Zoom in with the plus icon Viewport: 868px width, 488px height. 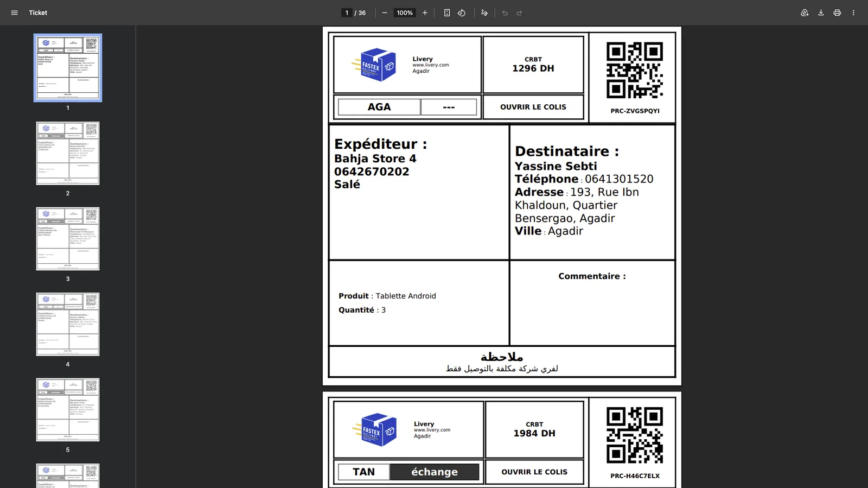point(425,12)
